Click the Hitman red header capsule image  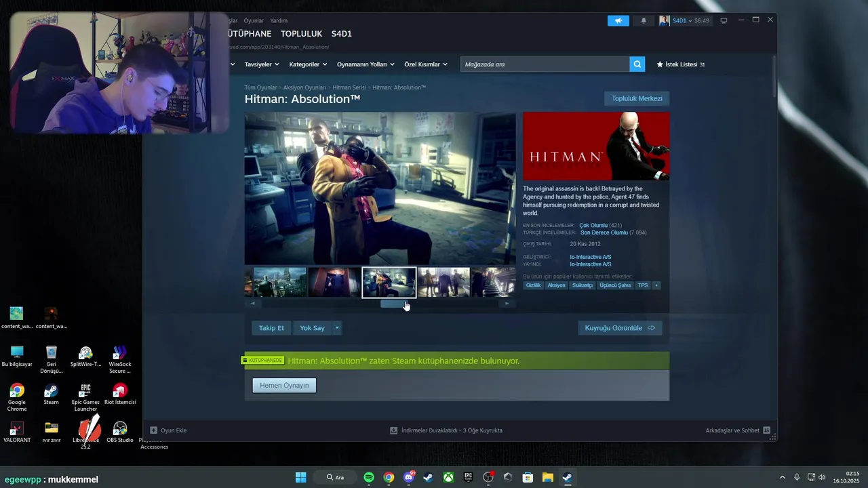click(596, 146)
